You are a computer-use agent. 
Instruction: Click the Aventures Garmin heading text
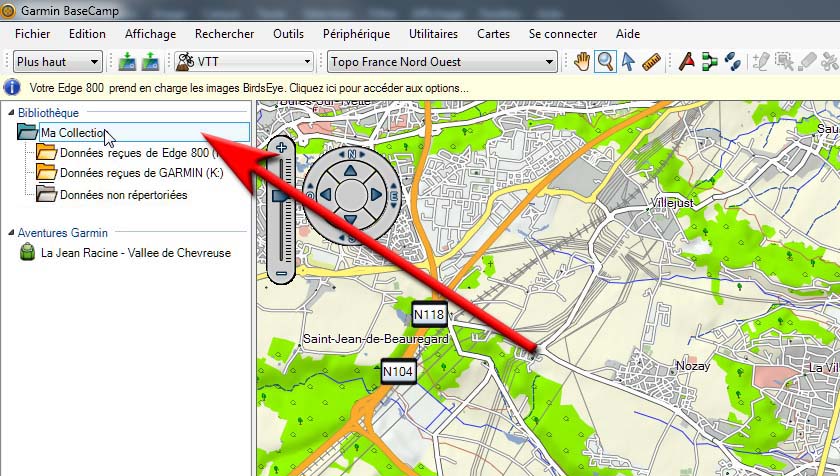click(x=63, y=233)
